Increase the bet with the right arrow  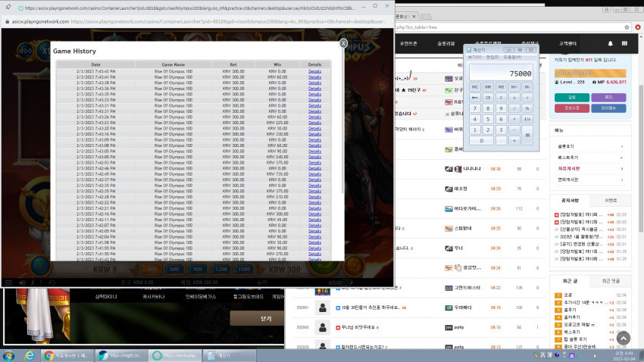[261, 270]
